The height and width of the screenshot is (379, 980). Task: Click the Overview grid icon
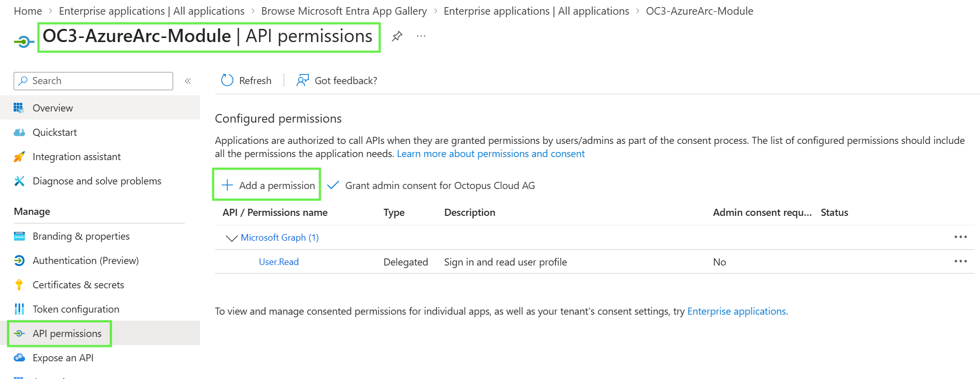coord(19,108)
